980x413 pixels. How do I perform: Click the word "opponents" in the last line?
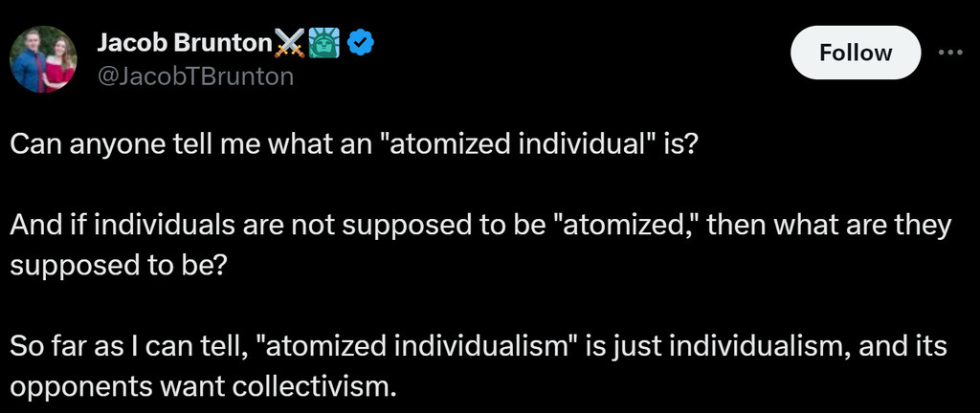(75, 387)
